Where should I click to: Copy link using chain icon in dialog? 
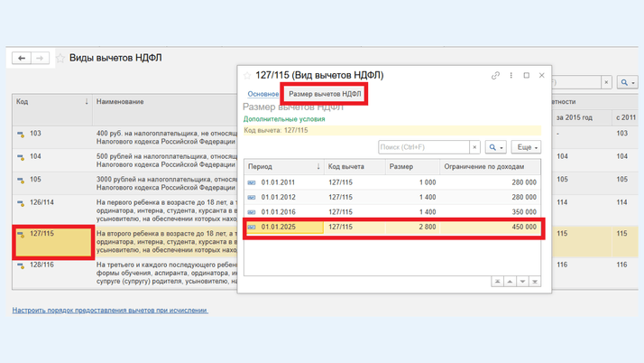(495, 76)
